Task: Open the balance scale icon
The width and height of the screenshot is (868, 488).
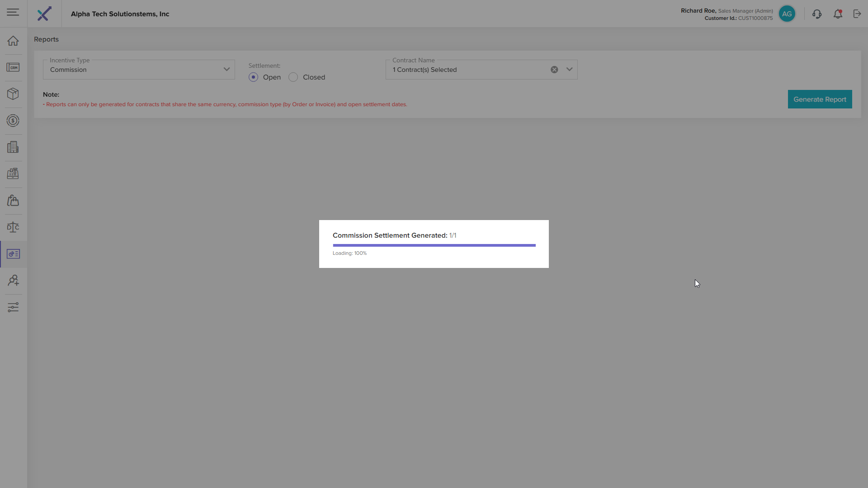Action: (13, 227)
